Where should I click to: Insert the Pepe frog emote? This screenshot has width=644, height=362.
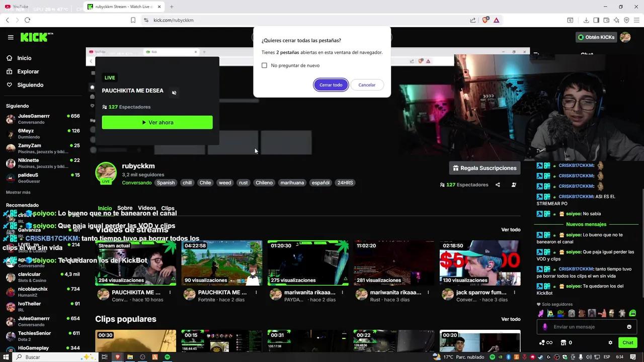(561, 313)
